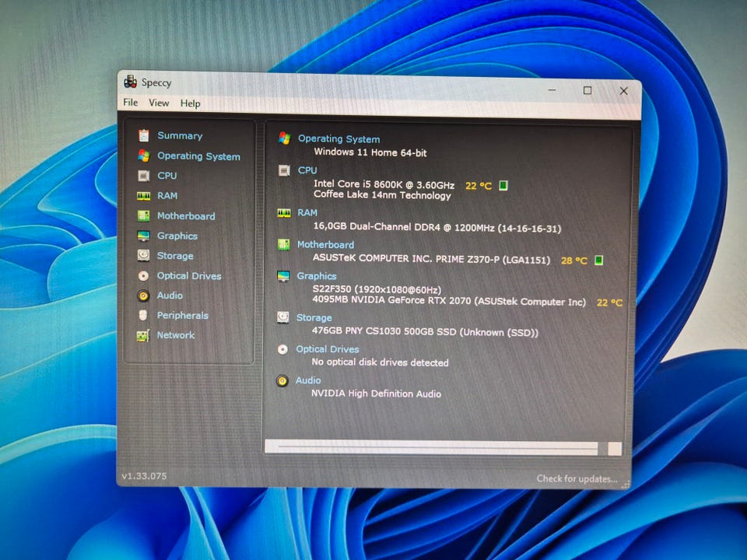Click the Graphics monitor icon in sidebar
This screenshot has width=747, height=560.
(143, 236)
